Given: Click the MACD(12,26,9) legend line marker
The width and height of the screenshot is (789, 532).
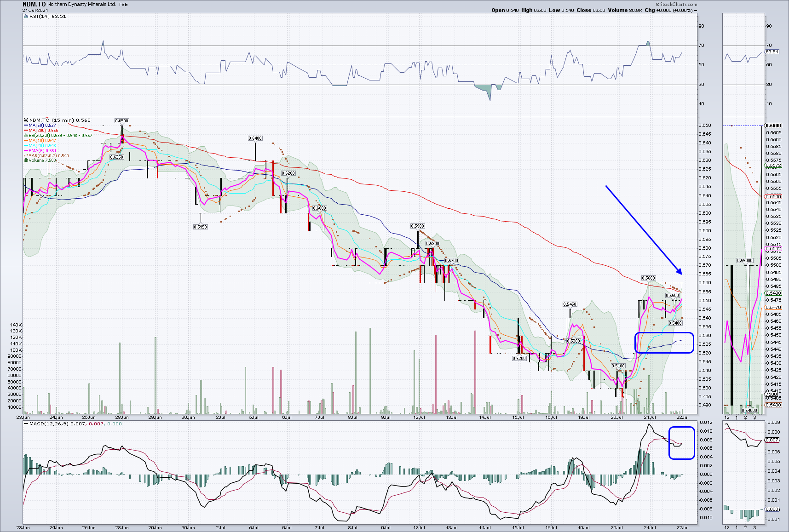Looking at the screenshot, I should point(26,423).
